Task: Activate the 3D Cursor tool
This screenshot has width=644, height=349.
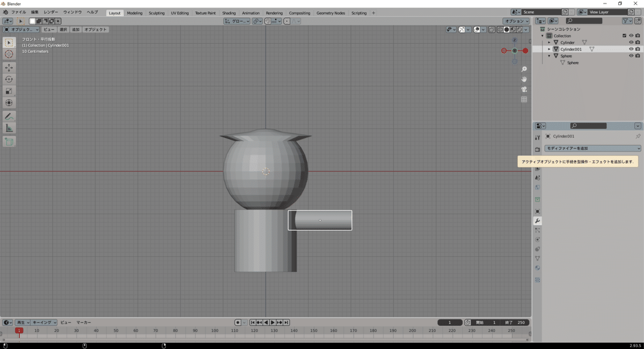Action: (9, 54)
